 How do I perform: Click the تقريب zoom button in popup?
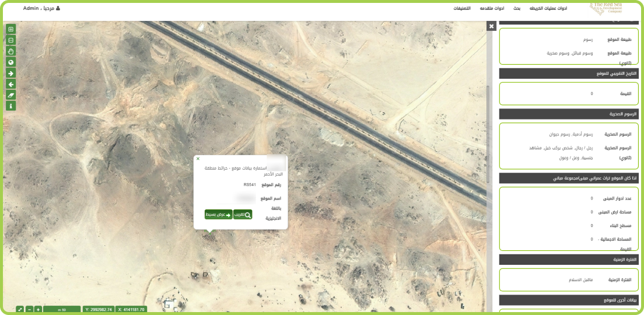(243, 215)
